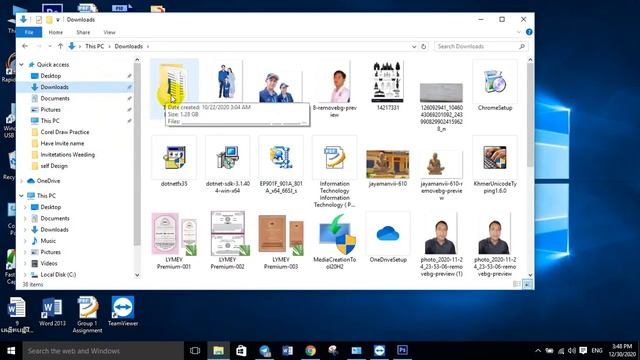Open Word 2013 desktop shortcut
Viewport: 640px width, 360px height.
[x=52, y=312]
